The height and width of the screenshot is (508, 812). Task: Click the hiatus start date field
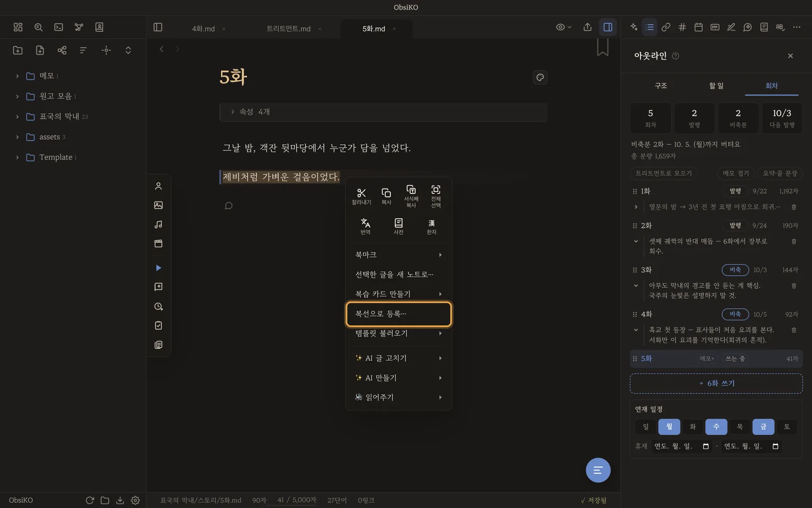681,446
